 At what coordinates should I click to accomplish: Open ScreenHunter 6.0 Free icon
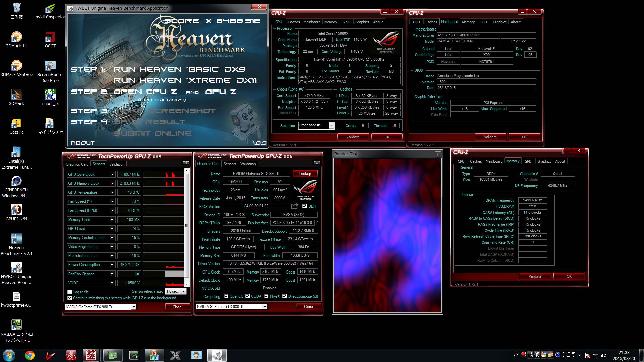tap(50, 71)
